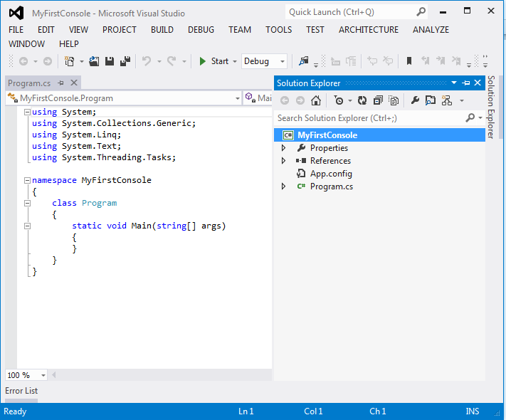Open the HELP menu
This screenshot has height=420, width=506.
[x=69, y=44]
